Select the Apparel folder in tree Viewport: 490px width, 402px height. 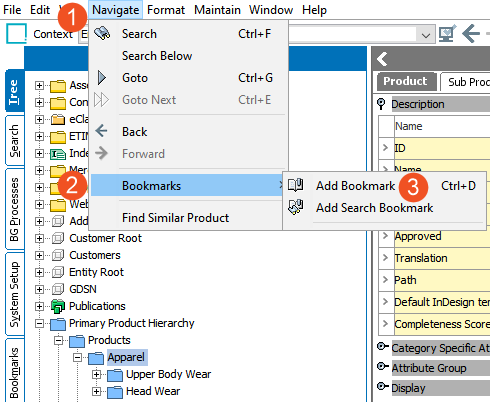[125, 357]
